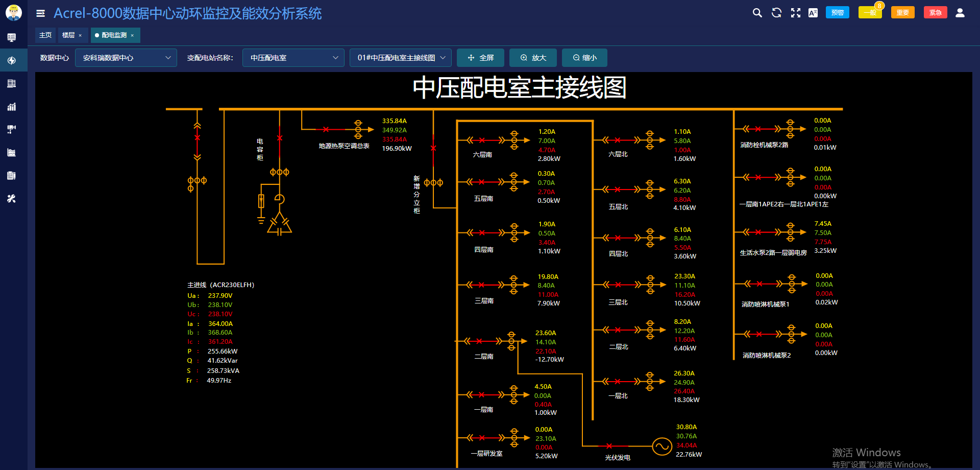Image resolution: width=980 pixels, height=470 pixels.
Task: Click the 六层南 breaker symbol
Action: pos(482,140)
